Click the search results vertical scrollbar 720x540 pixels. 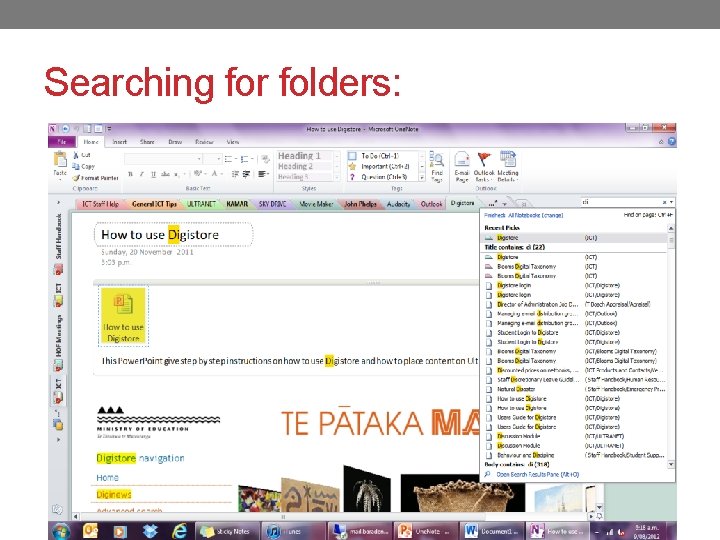(671, 347)
